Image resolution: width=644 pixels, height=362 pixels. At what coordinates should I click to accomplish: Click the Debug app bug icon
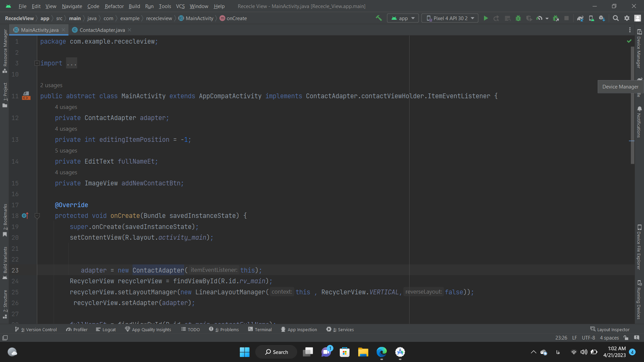(x=518, y=18)
